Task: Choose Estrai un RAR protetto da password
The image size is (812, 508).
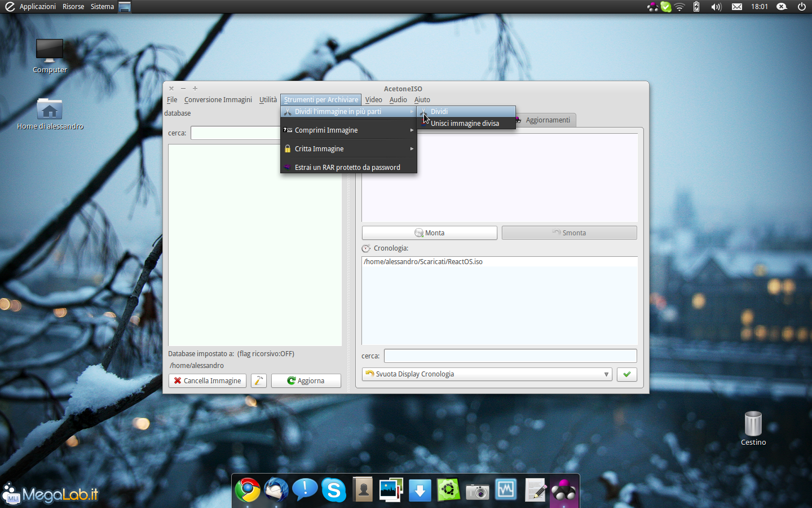Action: 347,168
